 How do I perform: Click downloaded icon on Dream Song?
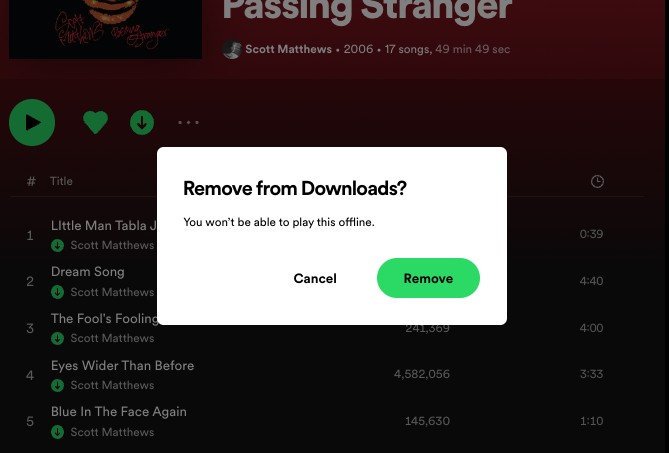click(x=58, y=292)
